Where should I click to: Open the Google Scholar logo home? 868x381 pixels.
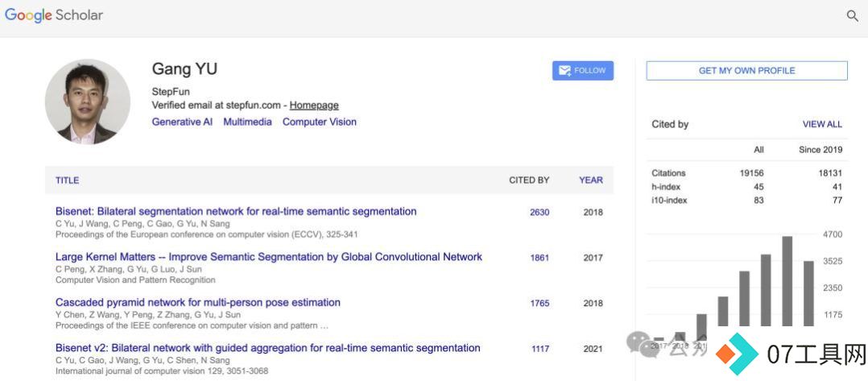tap(54, 15)
